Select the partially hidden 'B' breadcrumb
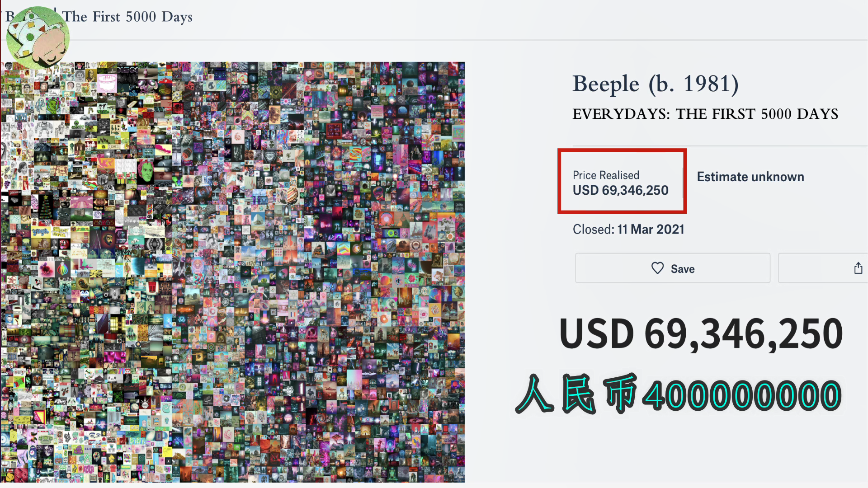 (x=9, y=17)
